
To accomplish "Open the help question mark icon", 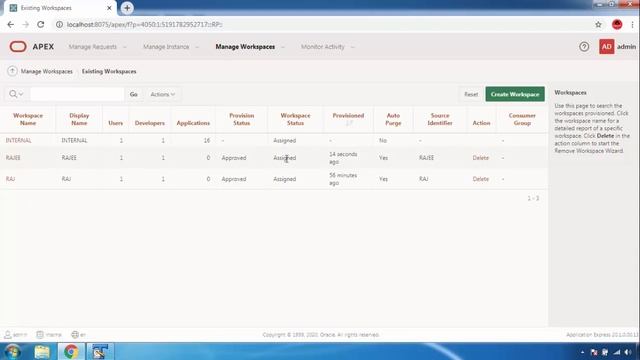I will click(584, 47).
